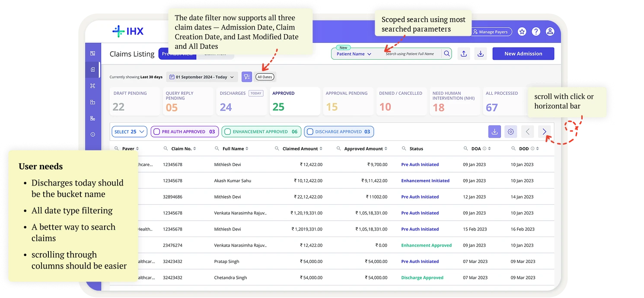Screen dimensions: 644x298
Task: Click the Manage Payers button
Action: tap(491, 32)
